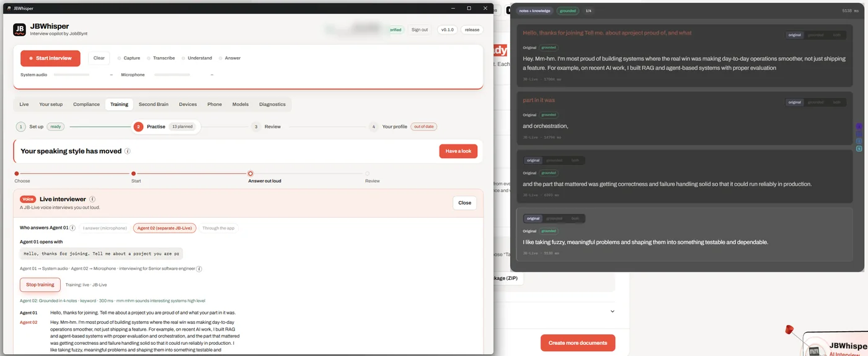868x356 pixels.
Task: Click the 'Review' progress dot at end of timeline
Action: [x=367, y=174]
